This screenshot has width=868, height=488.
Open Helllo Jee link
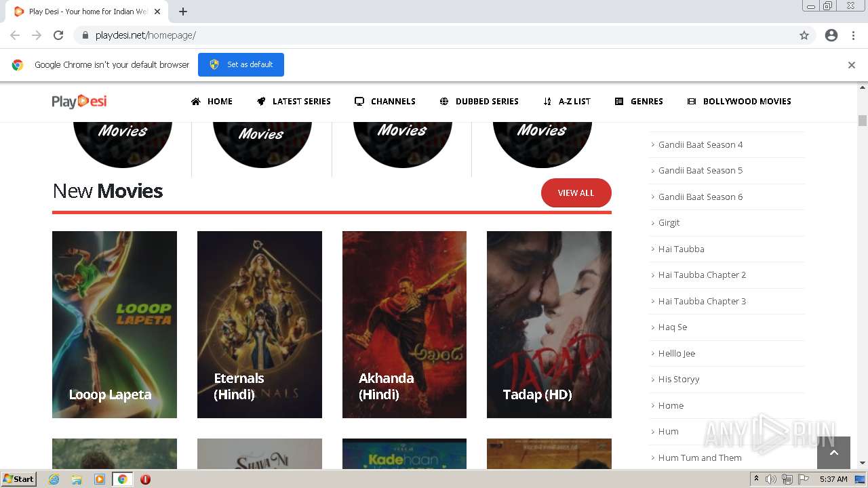tap(677, 353)
